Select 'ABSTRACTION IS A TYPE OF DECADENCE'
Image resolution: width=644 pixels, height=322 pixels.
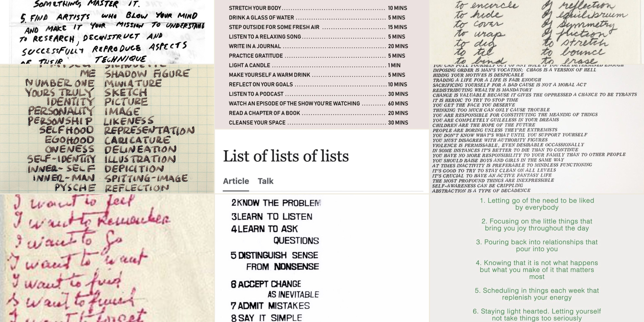[481, 191]
